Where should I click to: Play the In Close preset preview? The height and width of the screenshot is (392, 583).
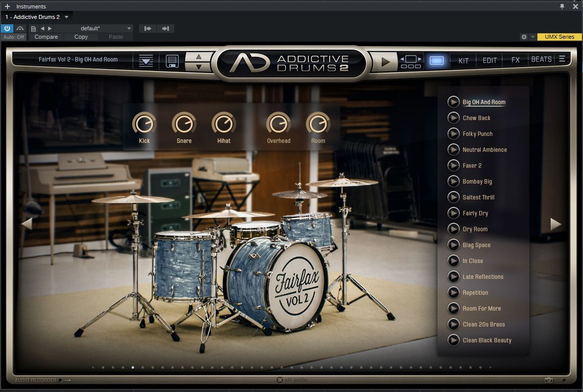(x=453, y=261)
